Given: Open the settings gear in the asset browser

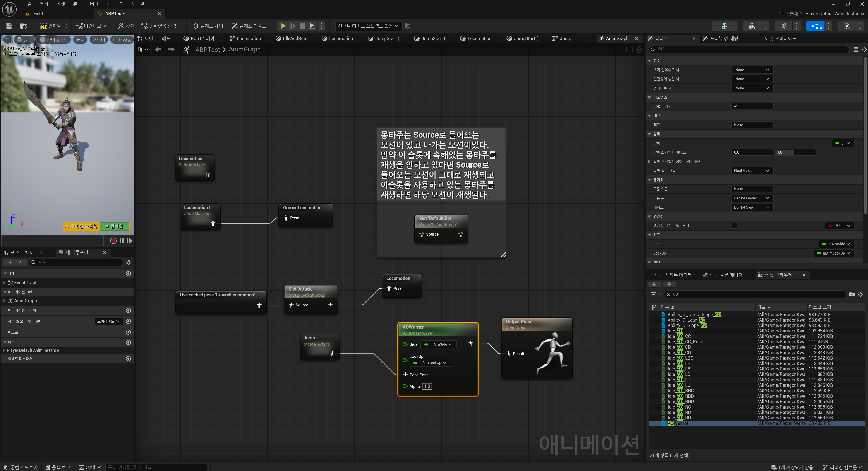Looking at the screenshot, I should (860, 294).
